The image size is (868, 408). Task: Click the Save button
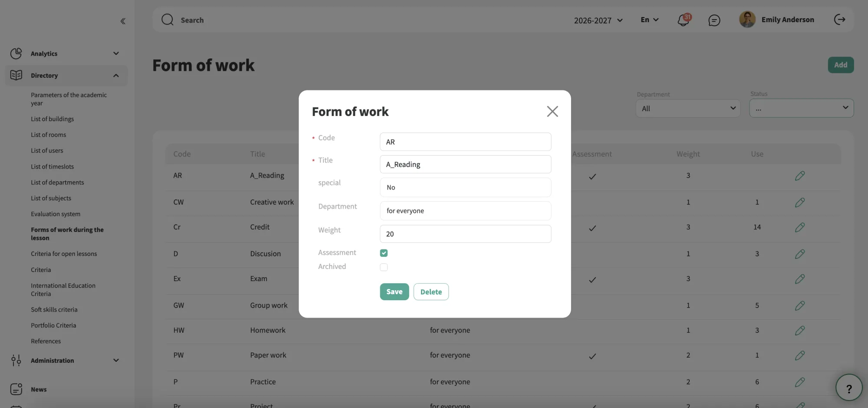[x=395, y=292]
